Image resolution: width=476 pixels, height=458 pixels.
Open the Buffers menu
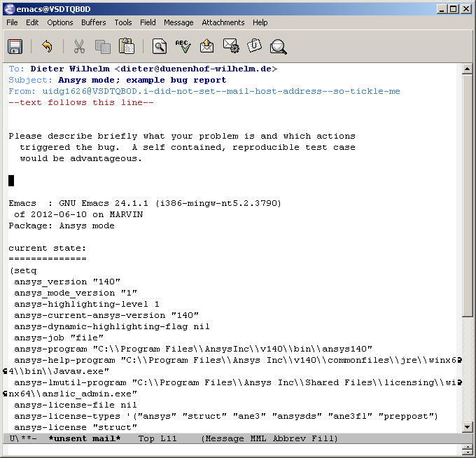pos(94,22)
